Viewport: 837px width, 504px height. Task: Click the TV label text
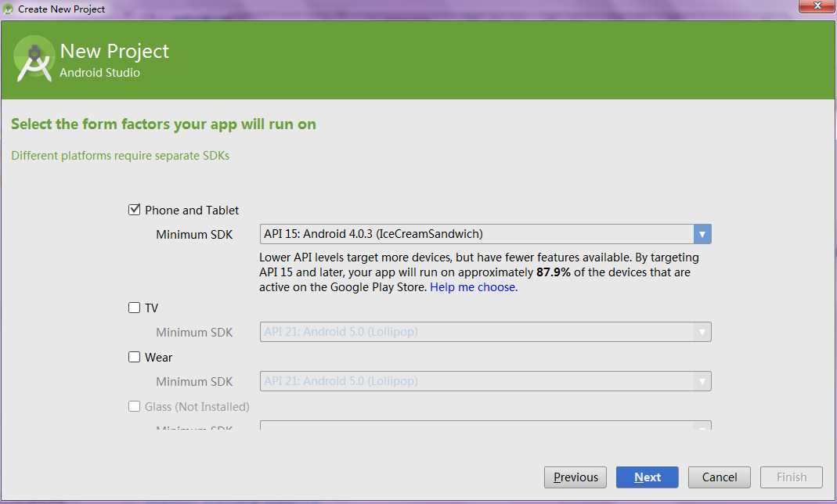click(x=152, y=308)
